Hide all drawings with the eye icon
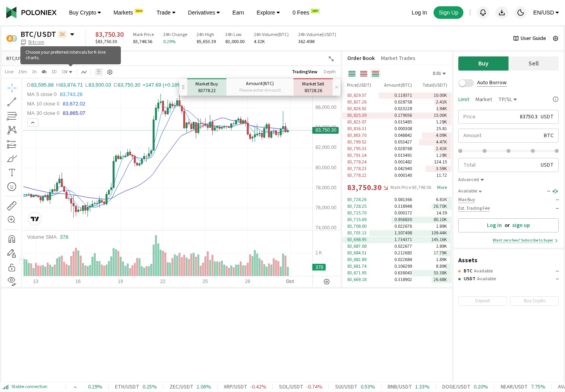 click(x=12, y=281)
